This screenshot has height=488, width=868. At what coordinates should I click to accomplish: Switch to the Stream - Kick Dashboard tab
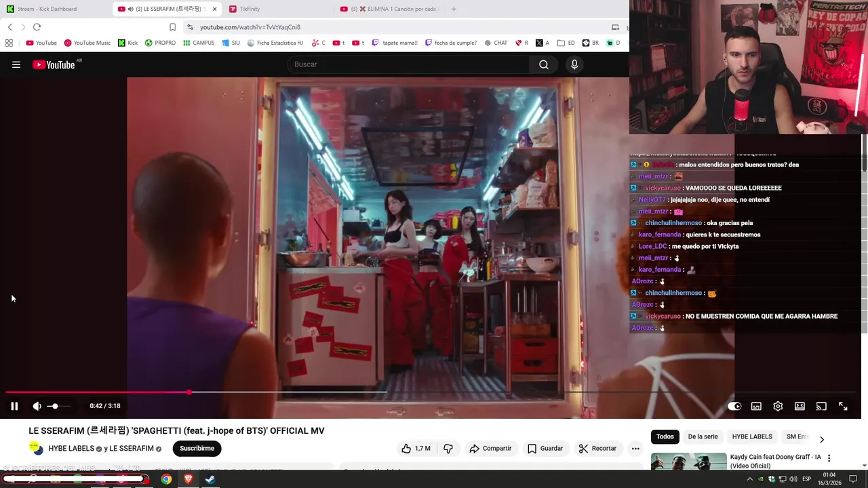pos(56,9)
